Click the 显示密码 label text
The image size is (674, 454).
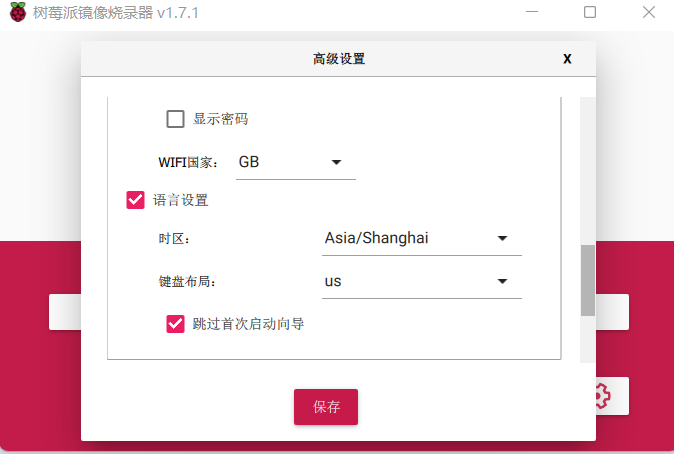pos(221,119)
